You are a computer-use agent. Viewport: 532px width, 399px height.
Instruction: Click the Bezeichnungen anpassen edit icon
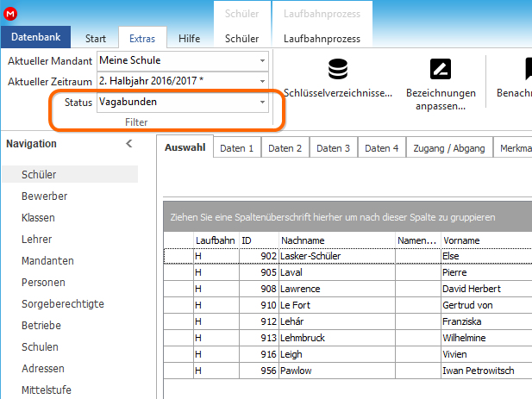click(441, 69)
